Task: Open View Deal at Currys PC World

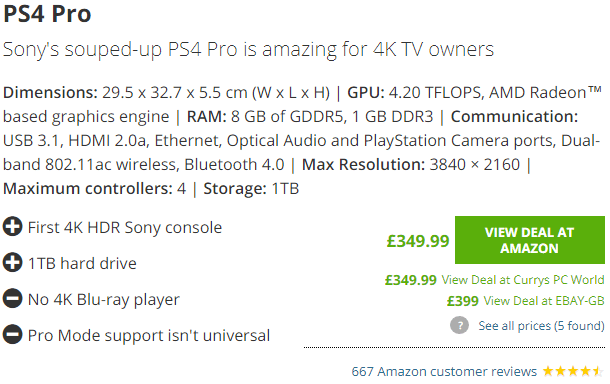Action: pyautogui.click(x=523, y=280)
